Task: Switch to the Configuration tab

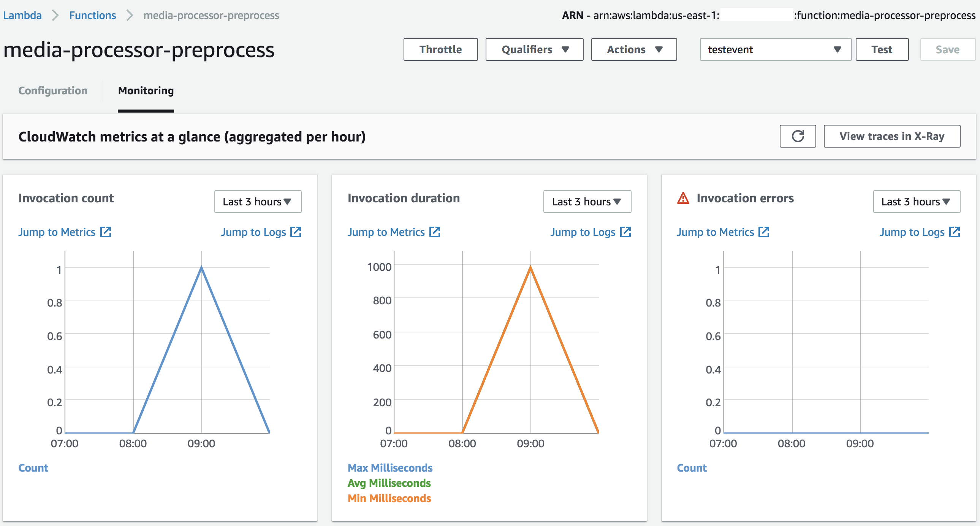Action: pos(53,91)
